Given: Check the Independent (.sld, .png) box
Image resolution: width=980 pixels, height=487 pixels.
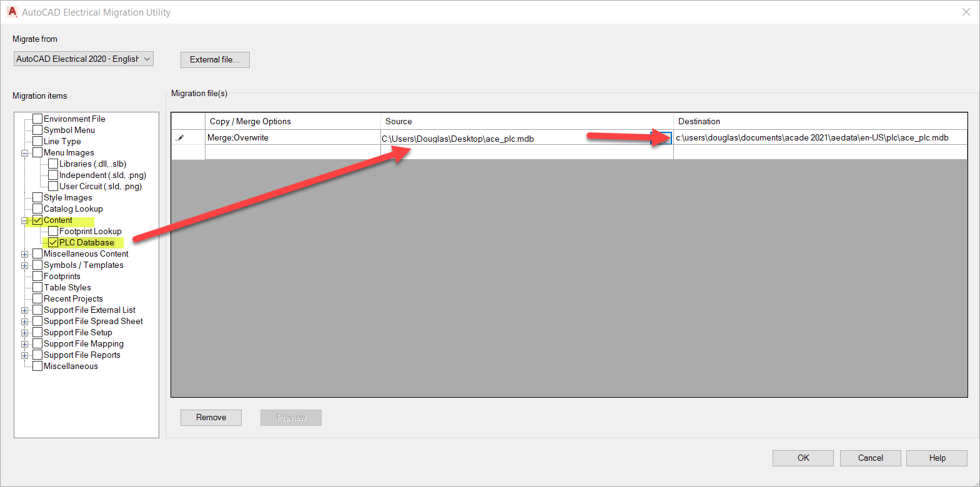Looking at the screenshot, I should coord(53,175).
